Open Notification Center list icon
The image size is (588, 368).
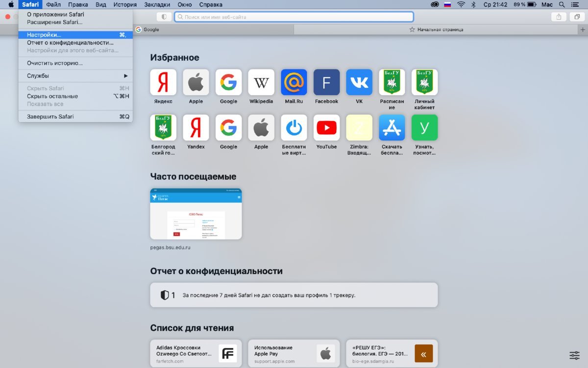[575, 4]
